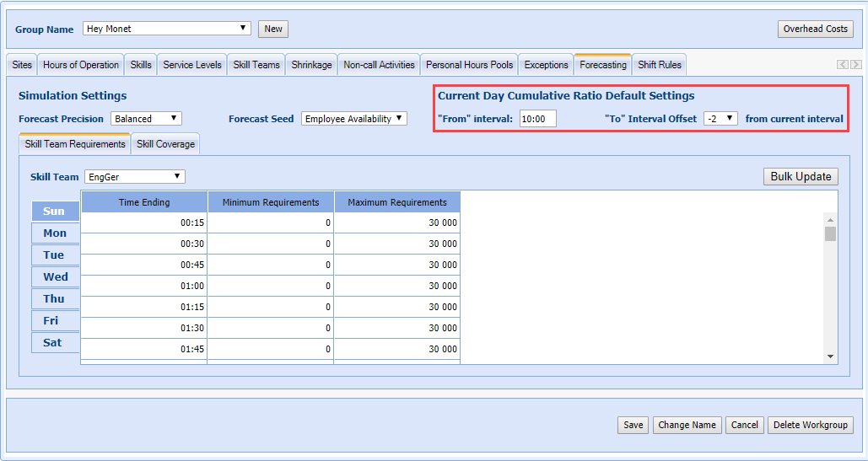
Task: Open the Forecast Seed dropdown
Action: [x=353, y=119]
